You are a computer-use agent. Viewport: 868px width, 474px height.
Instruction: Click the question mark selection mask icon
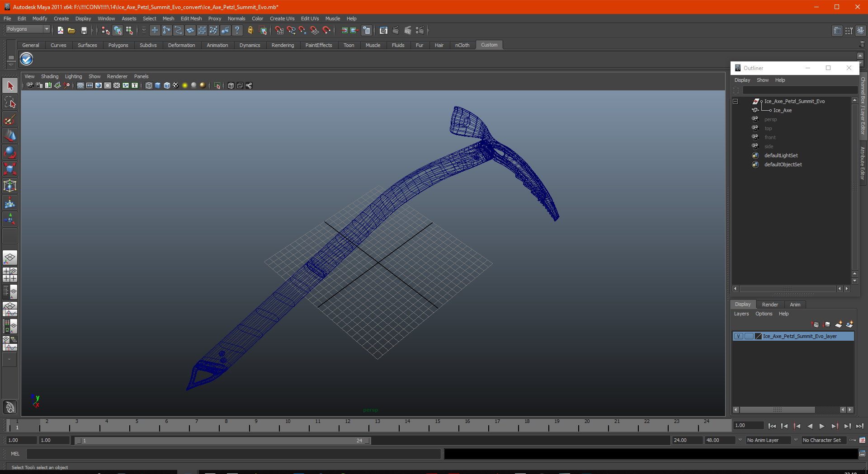[237, 30]
